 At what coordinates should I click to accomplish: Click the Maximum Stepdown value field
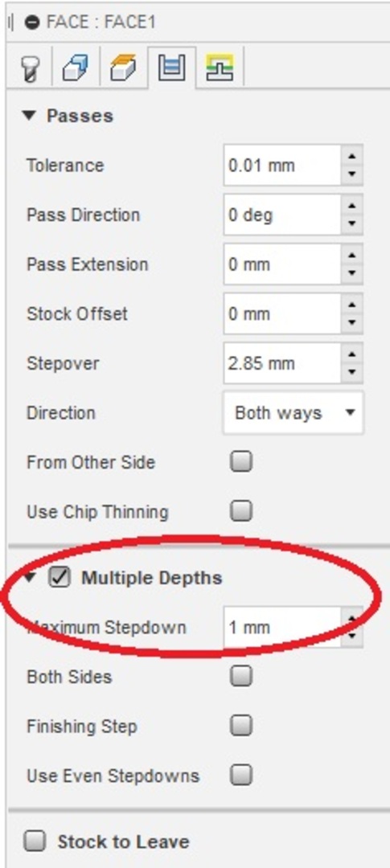tap(282, 627)
